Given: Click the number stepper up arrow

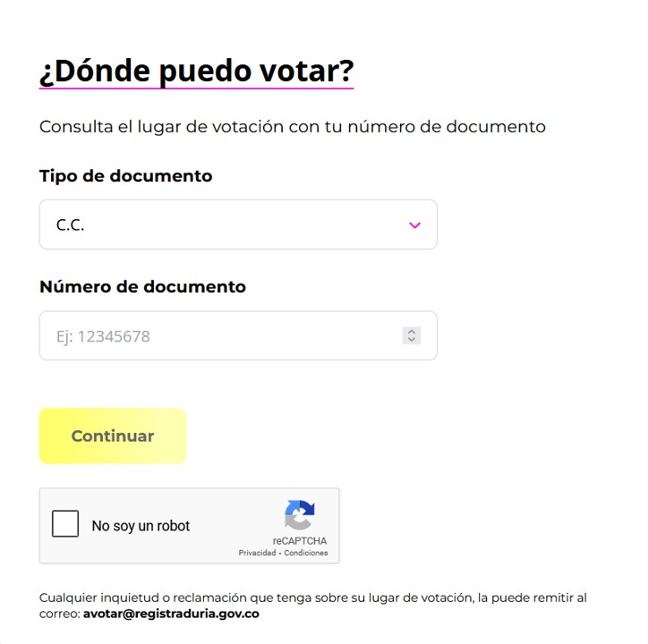Looking at the screenshot, I should [x=412, y=332].
